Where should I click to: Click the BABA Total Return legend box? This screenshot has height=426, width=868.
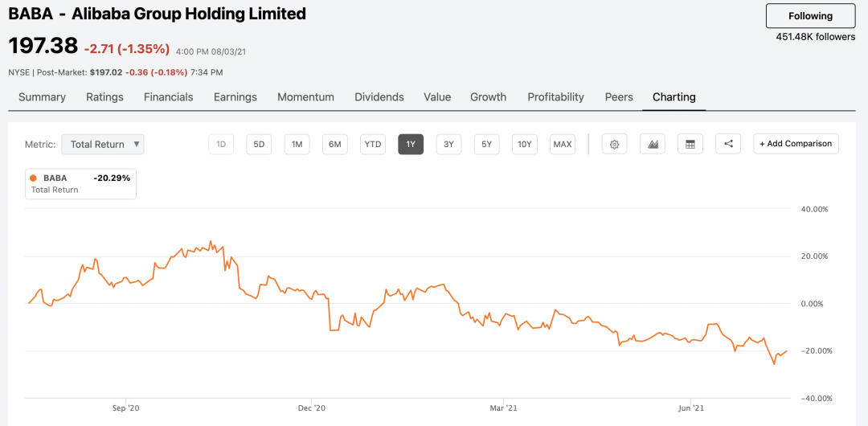pos(80,183)
